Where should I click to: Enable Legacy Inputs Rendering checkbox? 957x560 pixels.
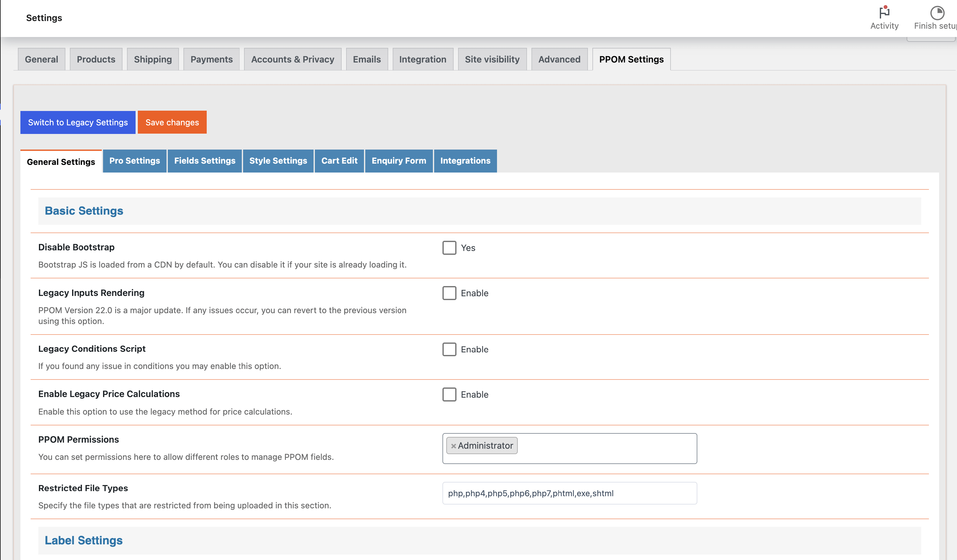click(x=449, y=293)
